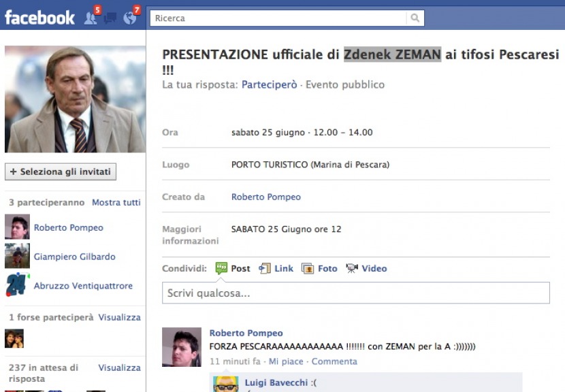Open Roberto Pompeo in attendee list
Screen dimensions: 565x392
tap(69, 228)
